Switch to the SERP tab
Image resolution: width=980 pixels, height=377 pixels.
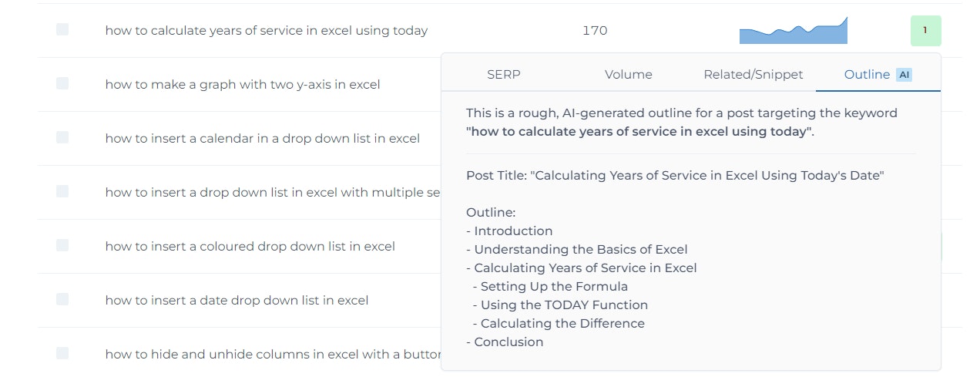coord(504,75)
